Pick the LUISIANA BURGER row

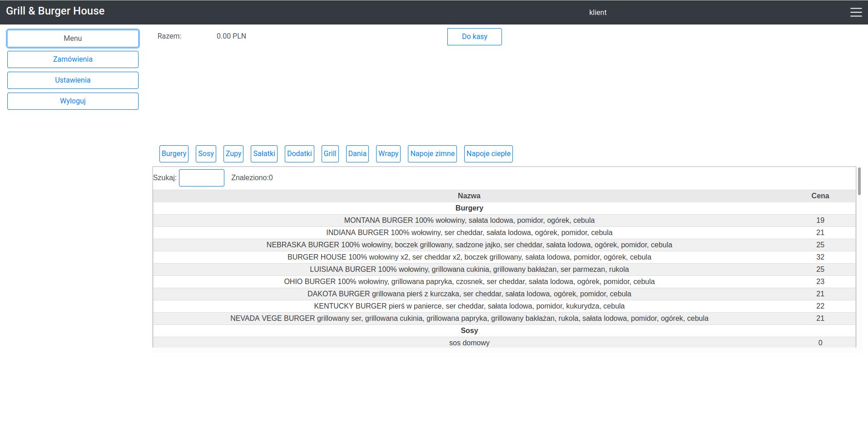click(x=504, y=270)
